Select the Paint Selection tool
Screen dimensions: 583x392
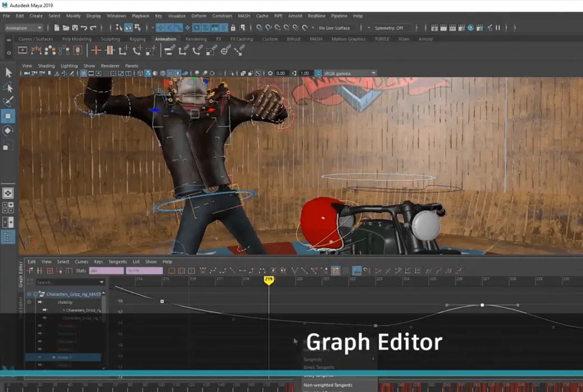pyautogui.click(x=8, y=101)
